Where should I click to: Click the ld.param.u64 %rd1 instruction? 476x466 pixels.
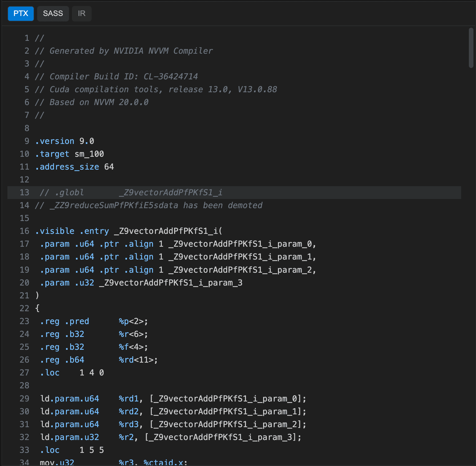171,399
